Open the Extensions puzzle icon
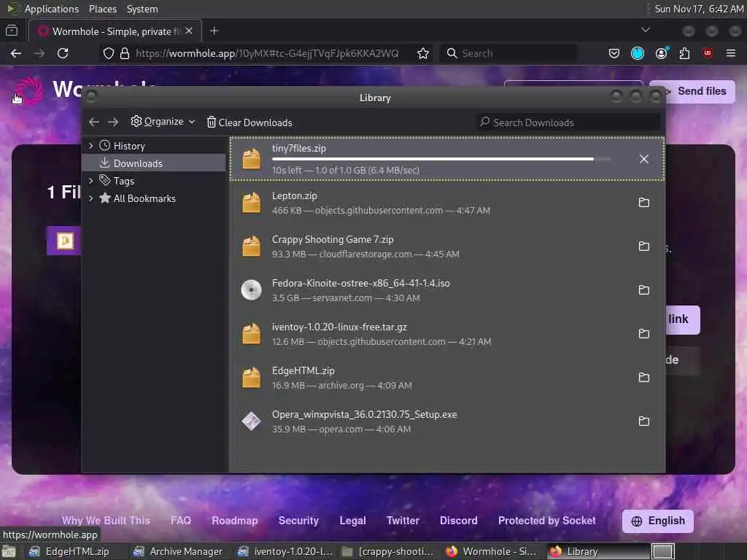Viewport: 747px width, 560px height. click(684, 53)
